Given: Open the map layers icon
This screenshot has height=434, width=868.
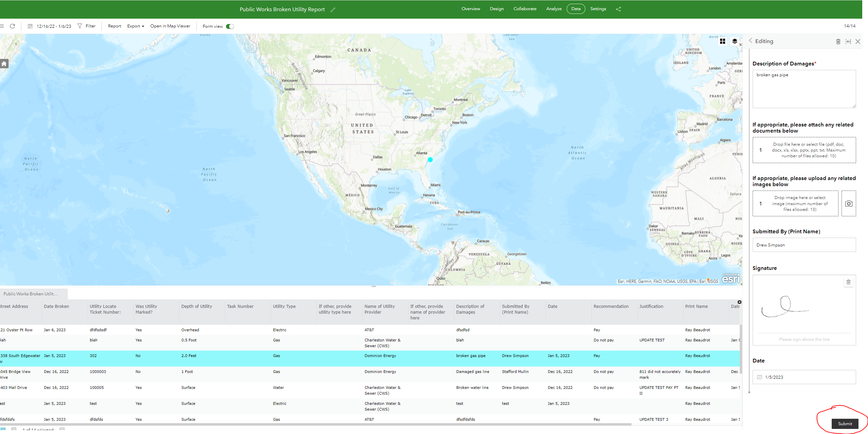Looking at the screenshot, I should (735, 41).
